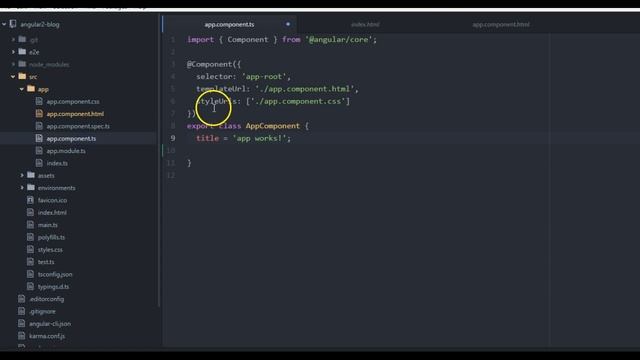The image size is (640, 360).
Task: Click the .editorconfig file icon
Action: coord(22,299)
